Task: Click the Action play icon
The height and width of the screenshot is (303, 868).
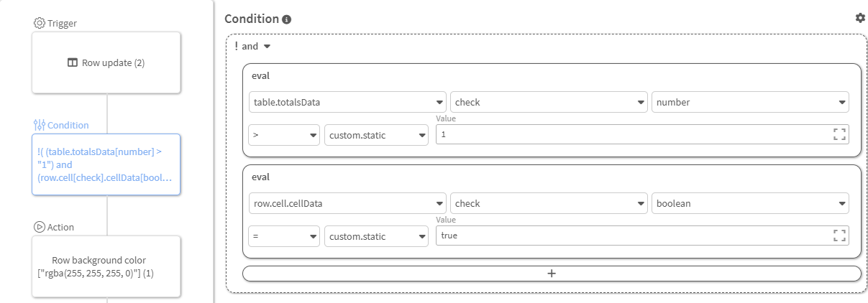Action: (40, 227)
